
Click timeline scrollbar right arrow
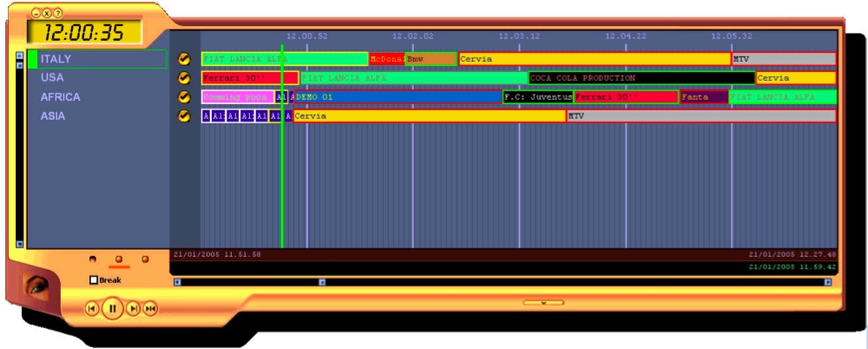click(828, 282)
